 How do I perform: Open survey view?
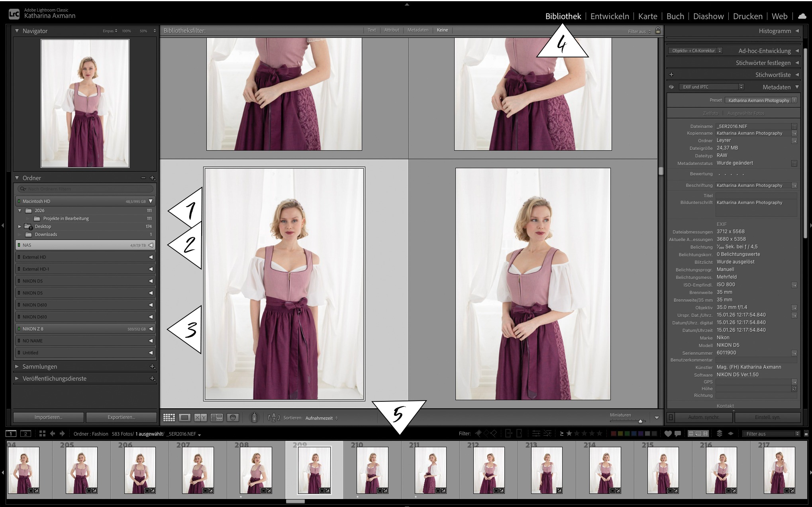click(217, 417)
